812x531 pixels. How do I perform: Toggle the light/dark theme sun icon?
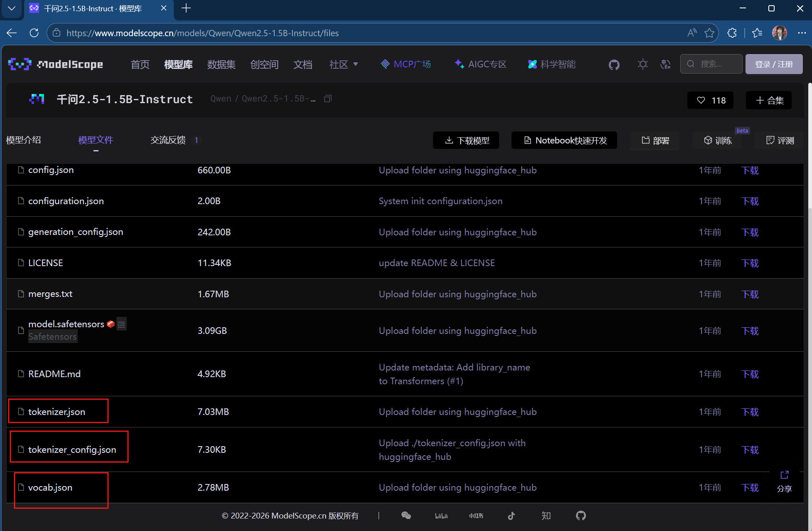(642, 64)
